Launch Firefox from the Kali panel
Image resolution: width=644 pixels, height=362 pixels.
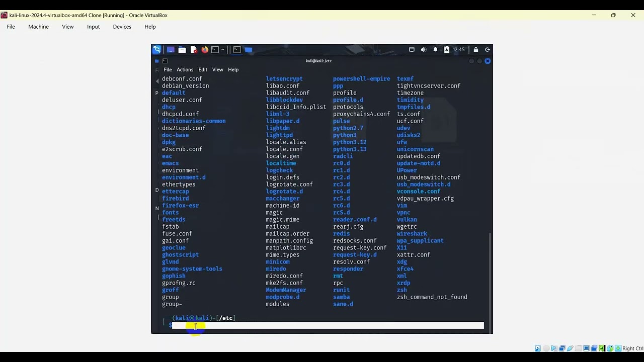pyautogui.click(x=205, y=50)
